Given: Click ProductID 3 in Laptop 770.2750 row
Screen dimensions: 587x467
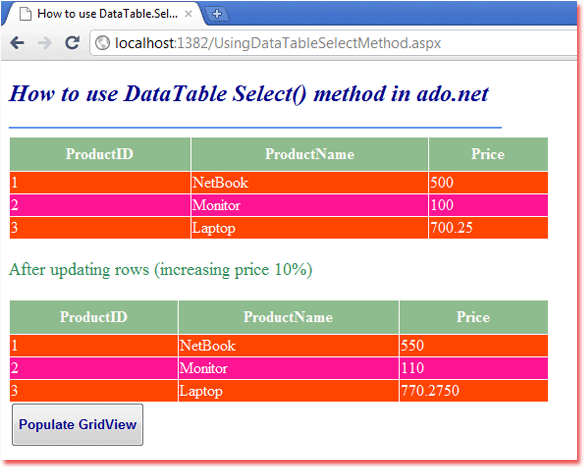Looking at the screenshot, I should tap(94, 391).
